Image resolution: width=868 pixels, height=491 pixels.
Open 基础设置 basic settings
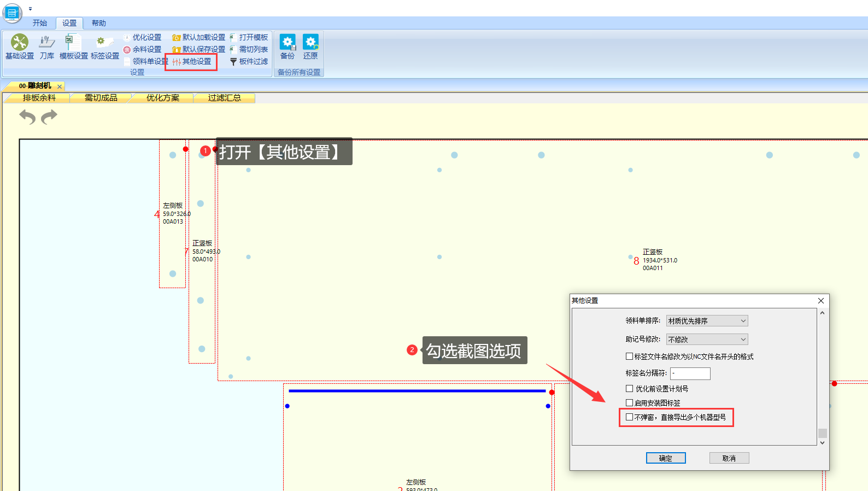tap(20, 47)
